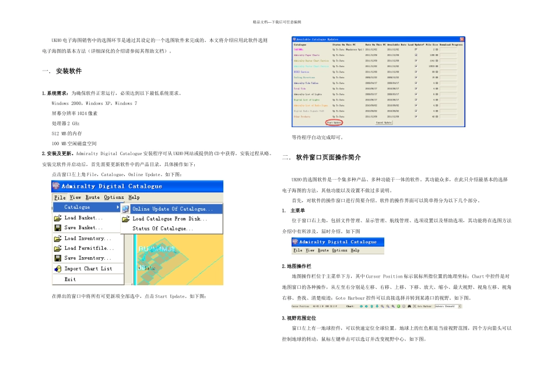Click the File Size column header
This screenshot has height=392, width=554.
(432, 44)
